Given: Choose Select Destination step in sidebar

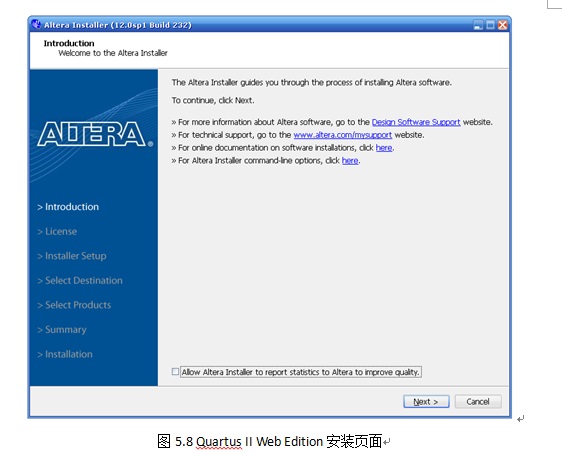Looking at the screenshot, I should click(x=80, y=280).
